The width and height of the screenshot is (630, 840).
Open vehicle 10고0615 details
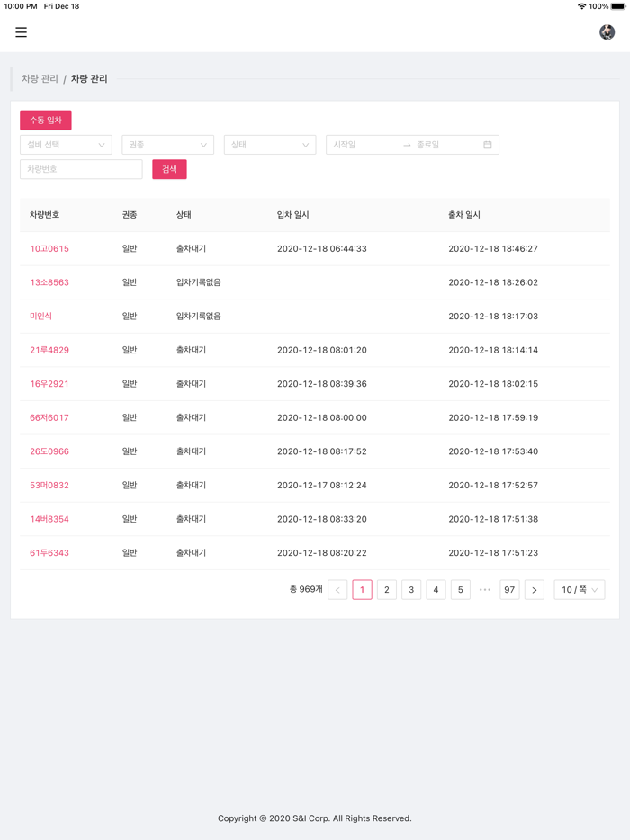tap(49, 248)
